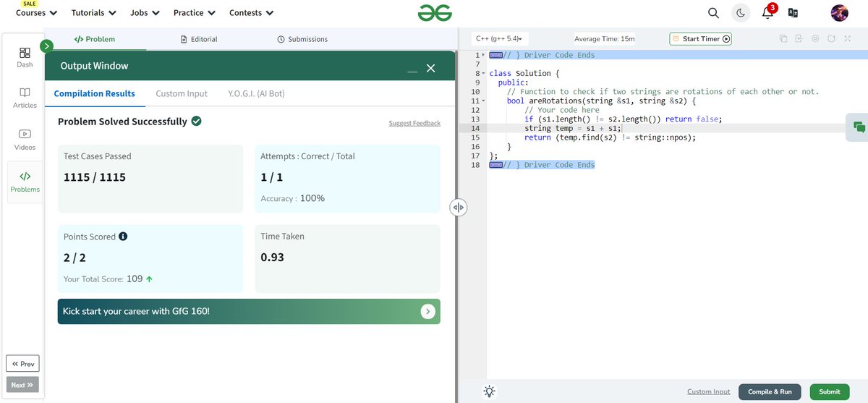Click the Submit button
Screen dimensions: 868x403
(830, 391)
